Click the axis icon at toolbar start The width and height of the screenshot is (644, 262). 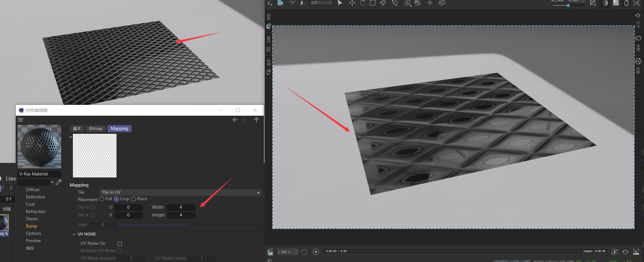click(270, 3)
